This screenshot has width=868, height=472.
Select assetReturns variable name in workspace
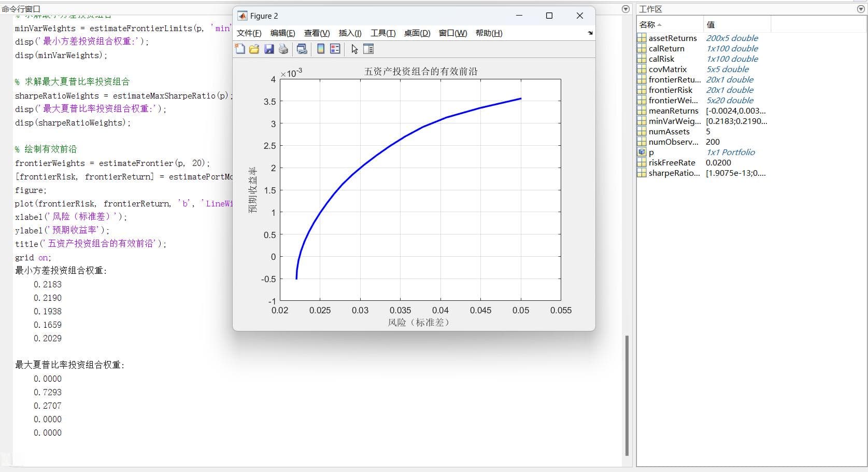pyautogui.click(x=673, y=38)
